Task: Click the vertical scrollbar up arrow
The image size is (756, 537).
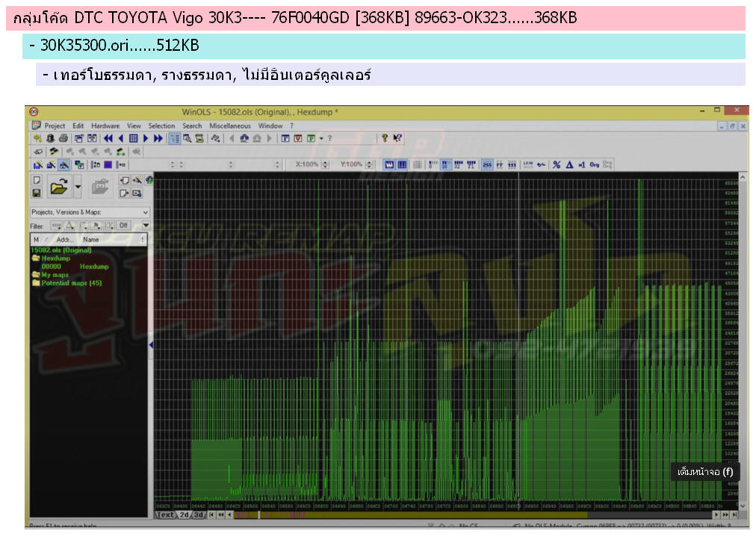Action: [x=743, y=178]
